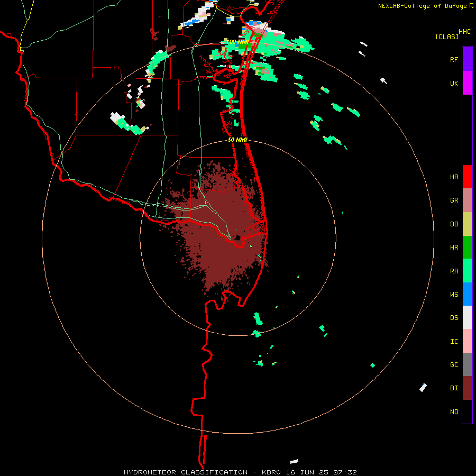Click the UK legend label

[454, 83]
